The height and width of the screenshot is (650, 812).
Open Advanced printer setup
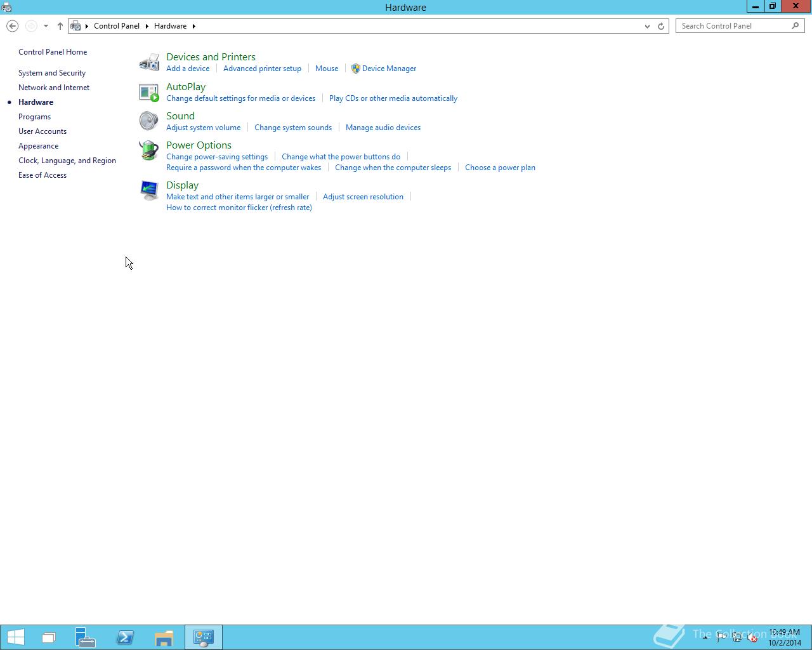click(262, 69)
